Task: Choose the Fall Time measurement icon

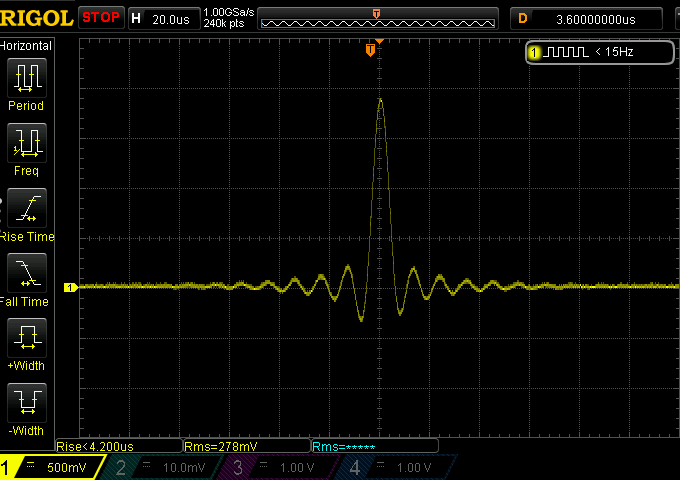Action: tap(26, 273)
